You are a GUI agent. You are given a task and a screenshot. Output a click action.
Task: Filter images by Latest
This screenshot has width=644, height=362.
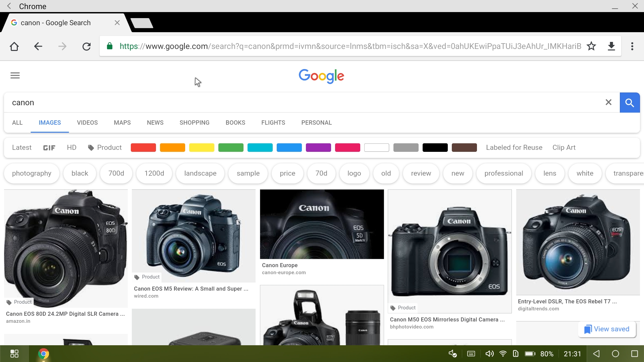click(22, 147)
